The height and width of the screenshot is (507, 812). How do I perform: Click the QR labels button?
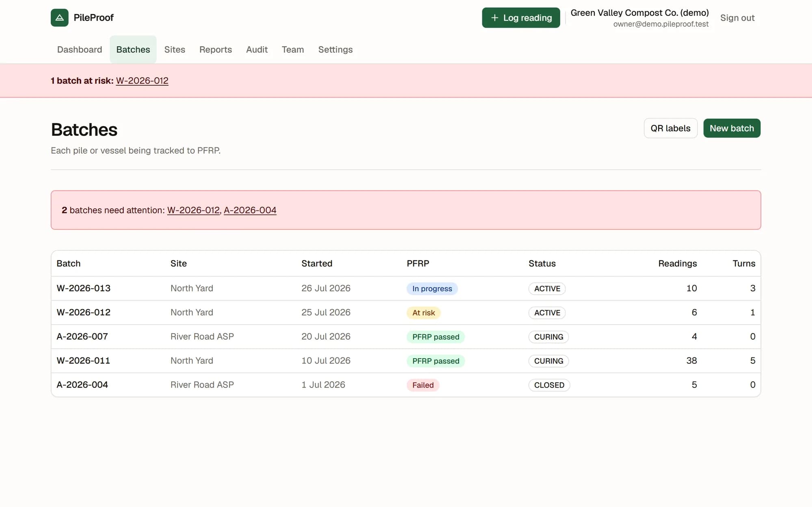[x=670, y=128]
